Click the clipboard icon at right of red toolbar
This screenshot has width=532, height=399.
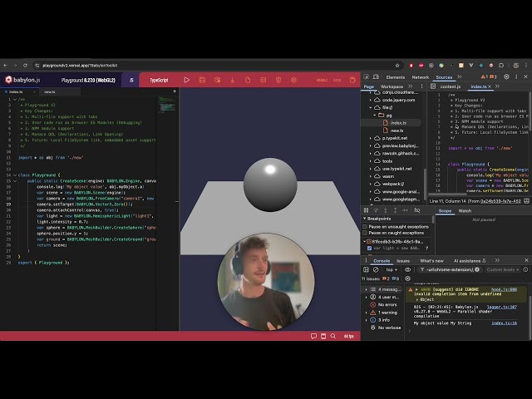pos(352,80)
